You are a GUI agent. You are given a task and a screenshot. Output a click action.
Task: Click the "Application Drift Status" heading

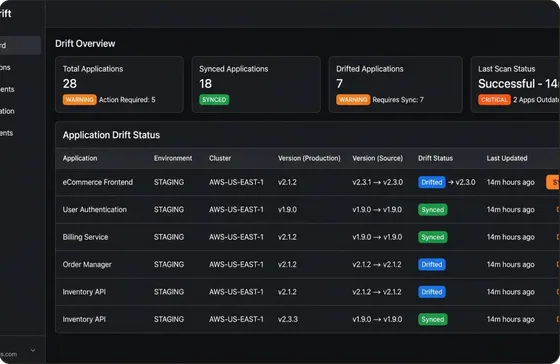pyautogui.click(x=111, y=135)
